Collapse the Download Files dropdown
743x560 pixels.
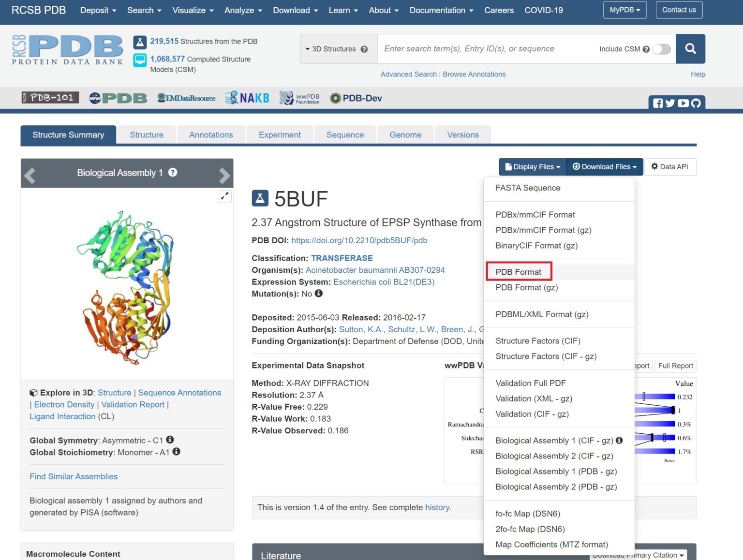coord(605,167)
